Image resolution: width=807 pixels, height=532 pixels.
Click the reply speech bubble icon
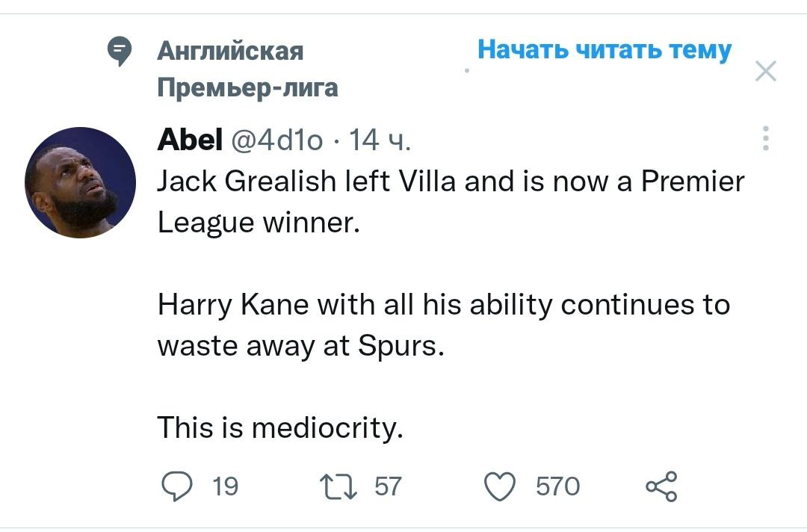[178, 486]
